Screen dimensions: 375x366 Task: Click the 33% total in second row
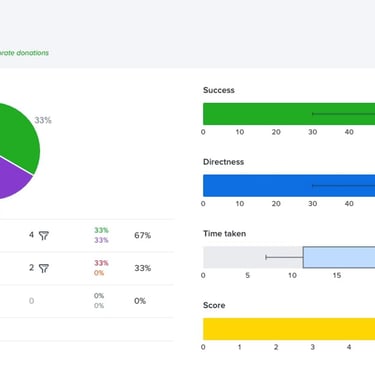pos(143,268)
